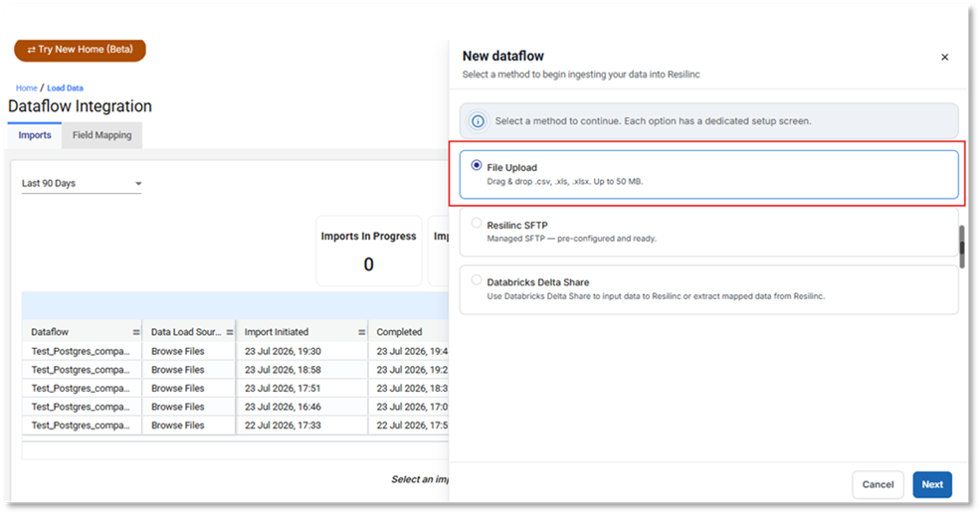Click the Cancel button
Viewport: 980px width, 514px height.
(x=878, y=484)
